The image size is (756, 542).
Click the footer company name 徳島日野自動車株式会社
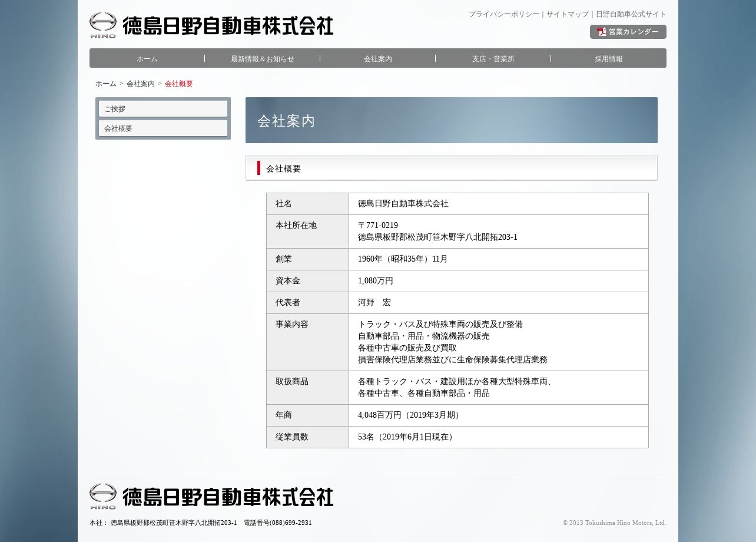228,497
